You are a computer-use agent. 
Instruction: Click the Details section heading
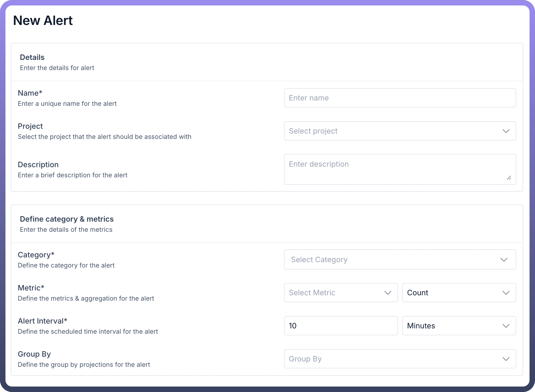(x=32, y=57)
